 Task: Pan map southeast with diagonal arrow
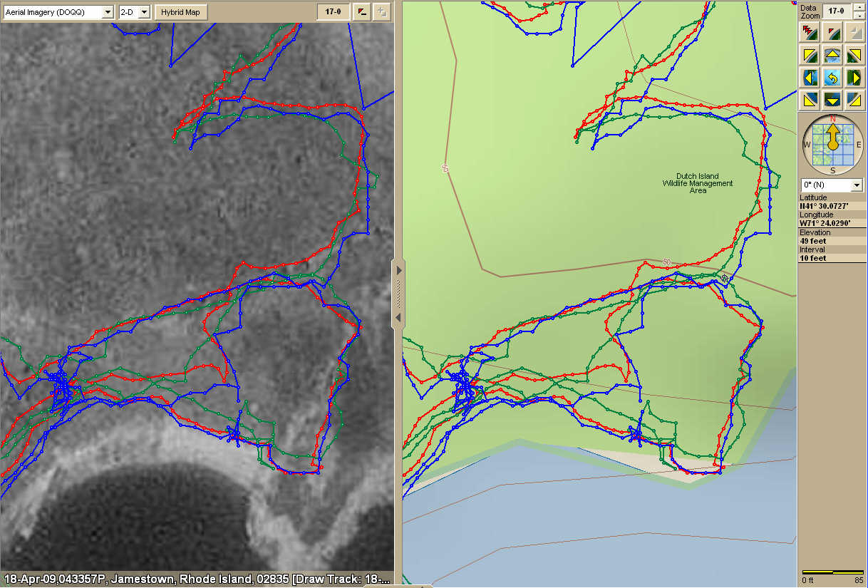tap(854, 99)
